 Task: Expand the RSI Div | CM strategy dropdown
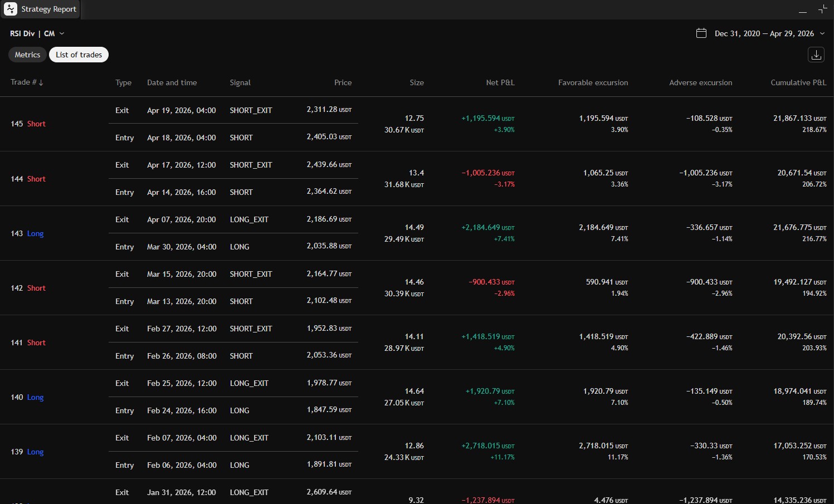click(x=37, y=33)
